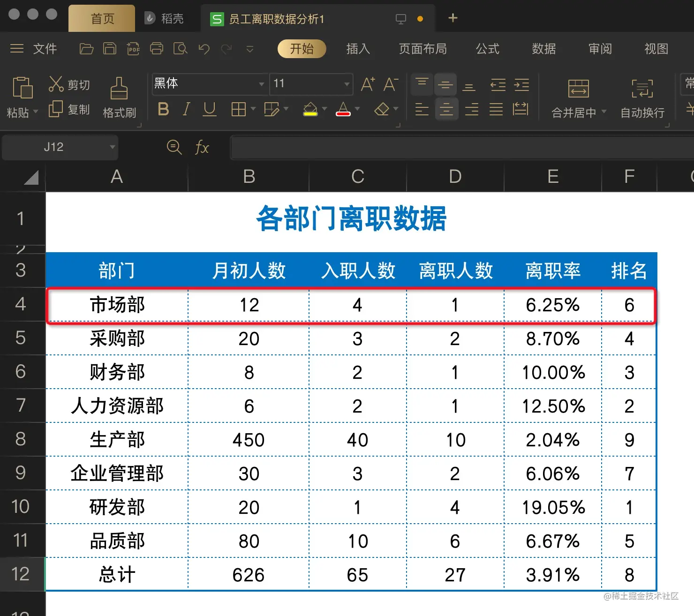Switch to the 插入 ribbon tab
This screenshot has width=694, height=616.
(358, 49)
